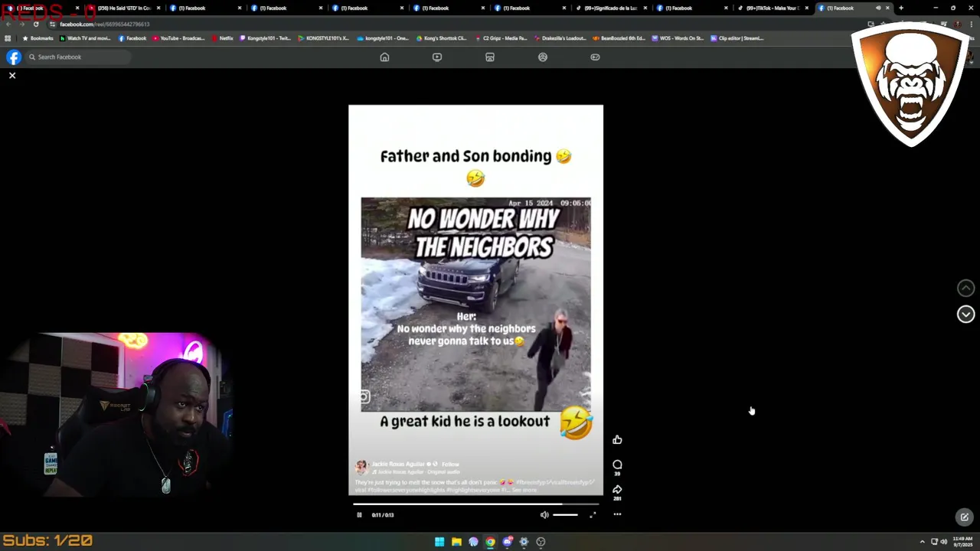Like the reel with thumbs-up icon
This screenshot has width=980, height=551.
point(617,440)
